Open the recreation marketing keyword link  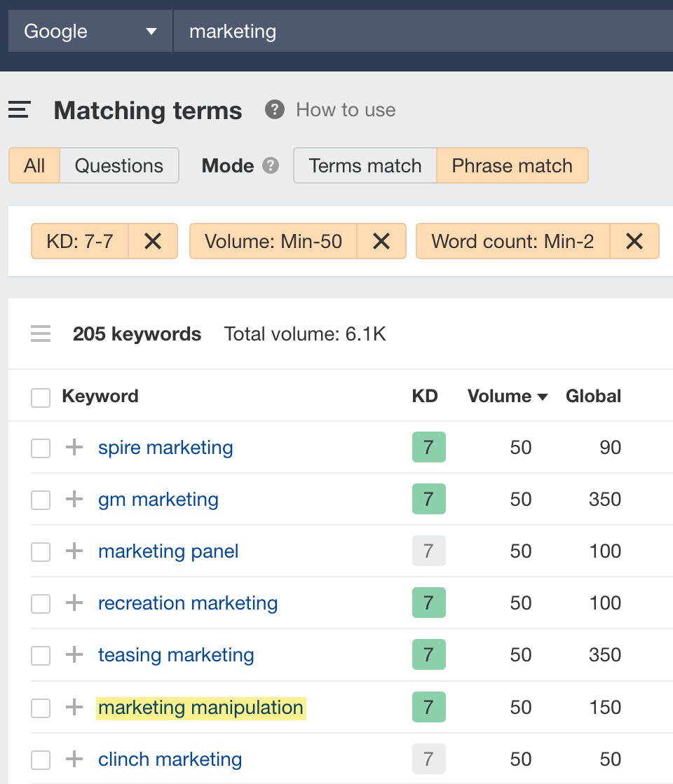tap(188, 603)
